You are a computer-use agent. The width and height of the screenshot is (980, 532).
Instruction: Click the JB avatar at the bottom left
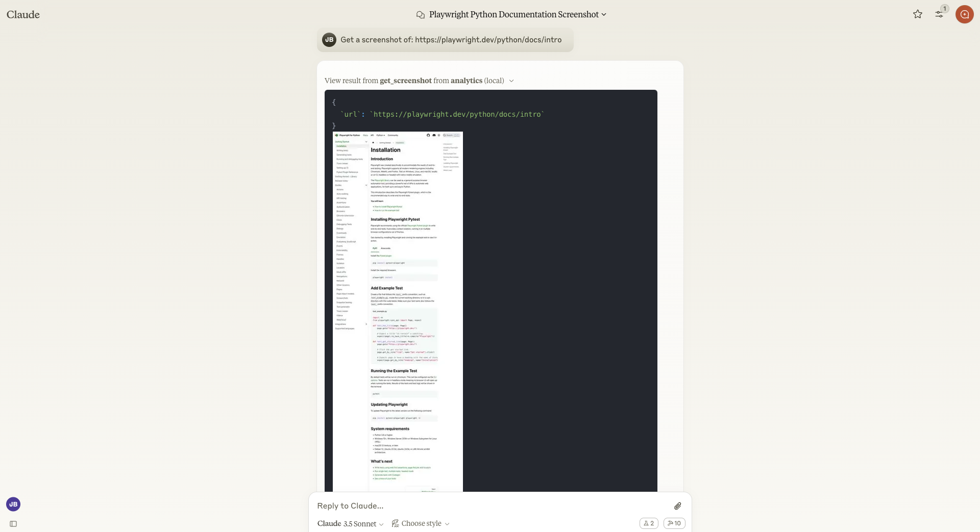pyautogui.click(x=13, y=504)
